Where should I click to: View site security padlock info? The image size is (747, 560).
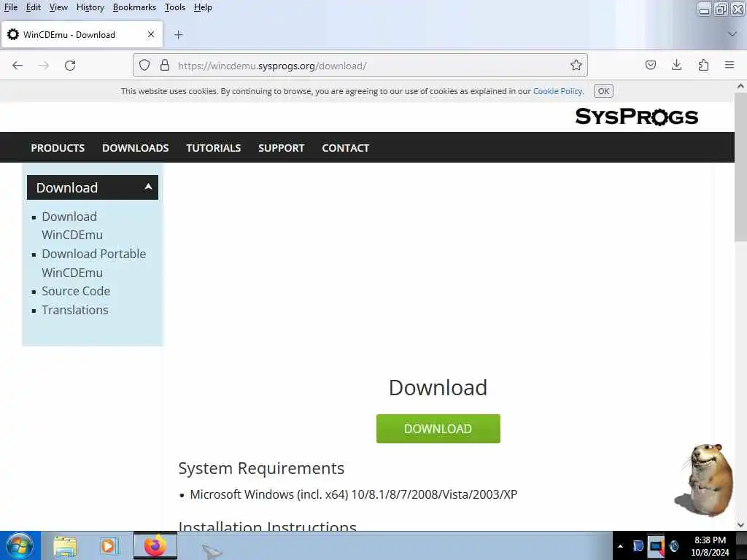point(165,65)
